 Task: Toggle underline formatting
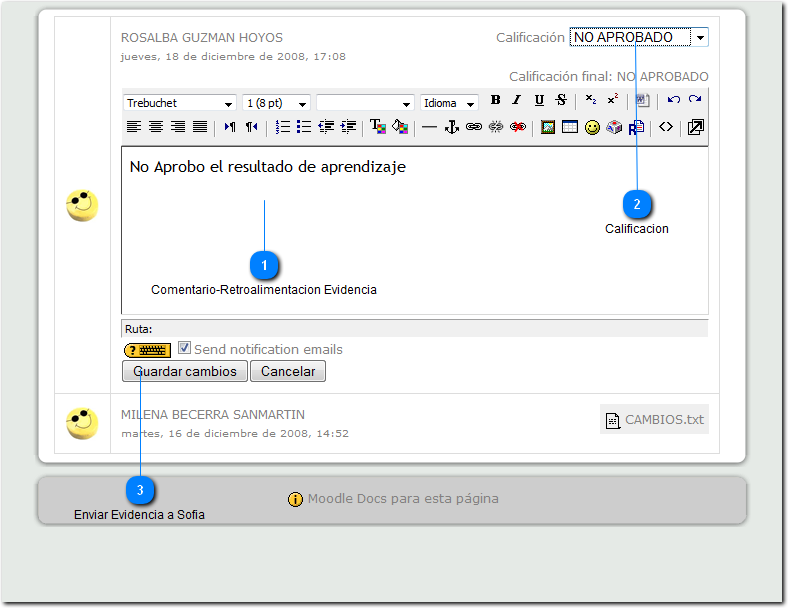point(539,100)
